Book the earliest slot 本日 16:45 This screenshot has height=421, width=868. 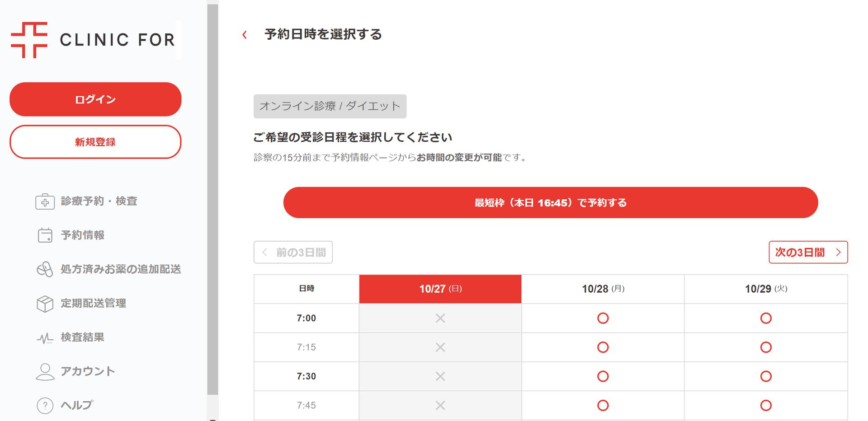coord(550,203)
